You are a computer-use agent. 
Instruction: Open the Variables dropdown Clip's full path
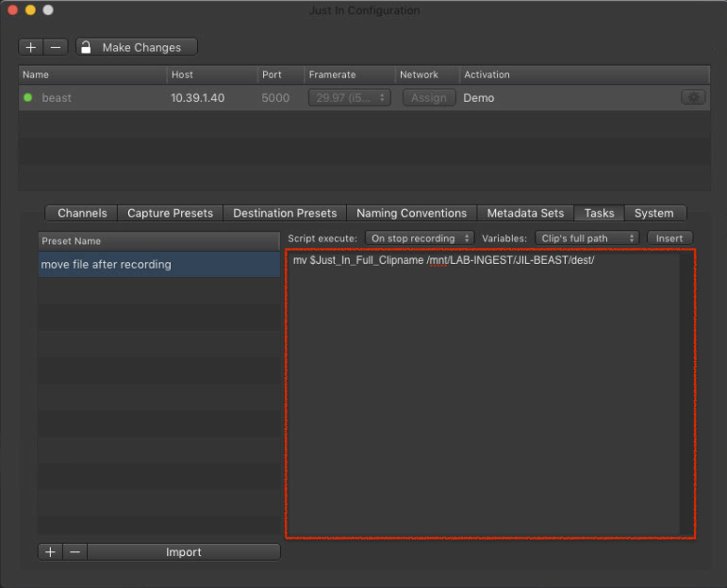587,238
